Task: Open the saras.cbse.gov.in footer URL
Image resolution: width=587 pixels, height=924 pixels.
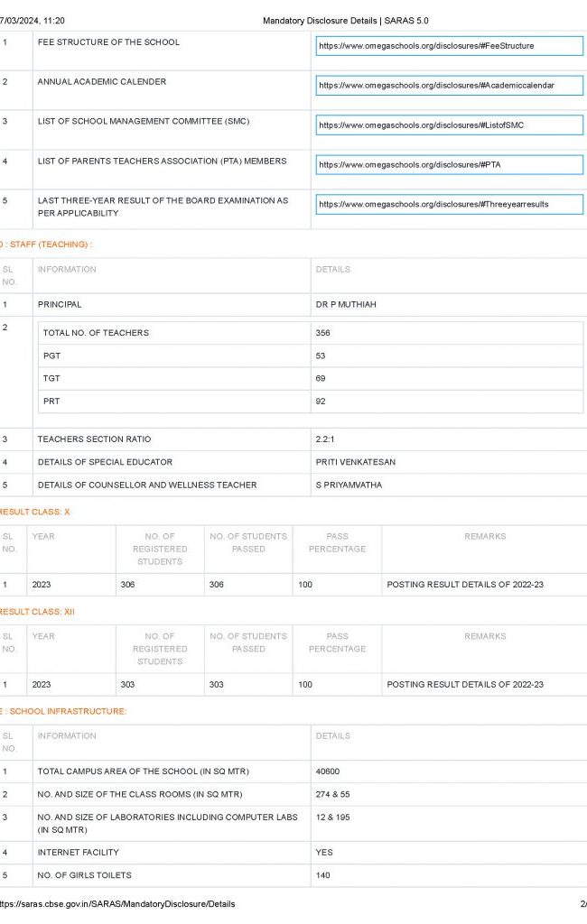Action: [116, 903]
